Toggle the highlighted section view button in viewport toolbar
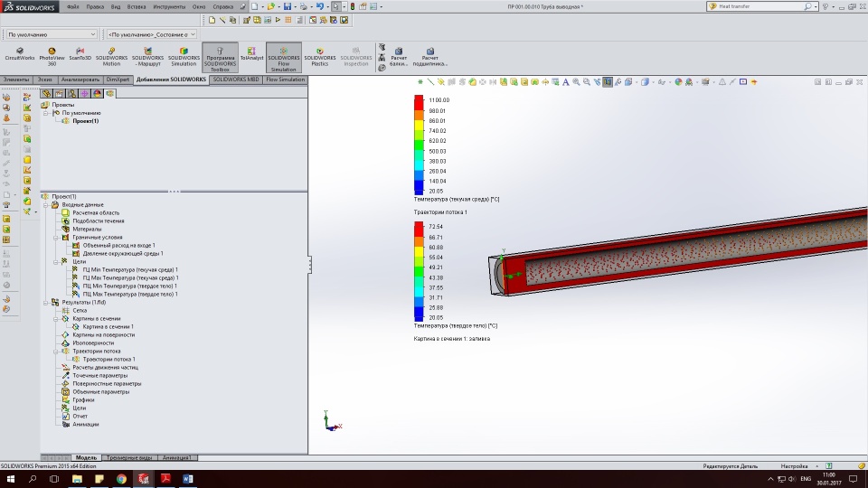Image resolution: width=868 pixels, height=488 pixels. click(x=608, y=82)
